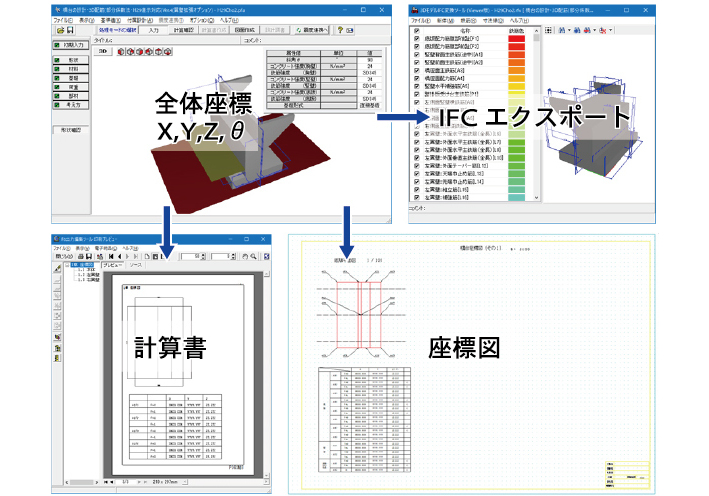Image resolution: width=709 pixels, height=496 pixels.
Task: Click the second red cube view icon
Action: (x=130, y=52)
